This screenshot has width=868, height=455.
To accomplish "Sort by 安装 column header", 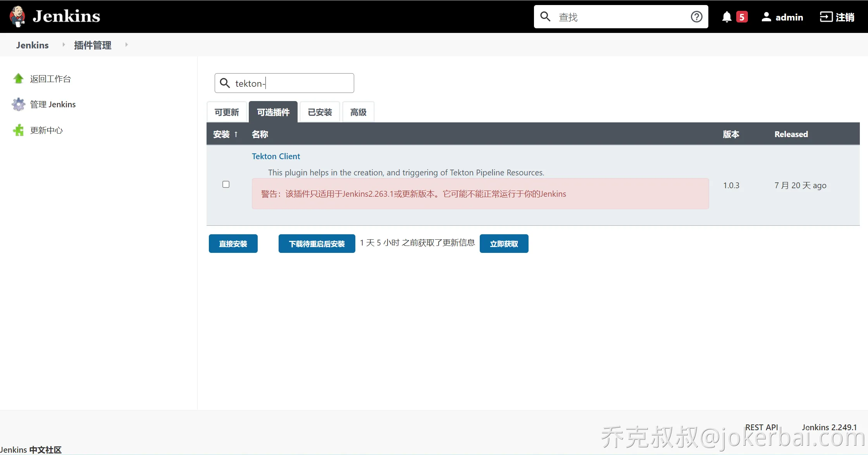I will click(x=225, y=134).
